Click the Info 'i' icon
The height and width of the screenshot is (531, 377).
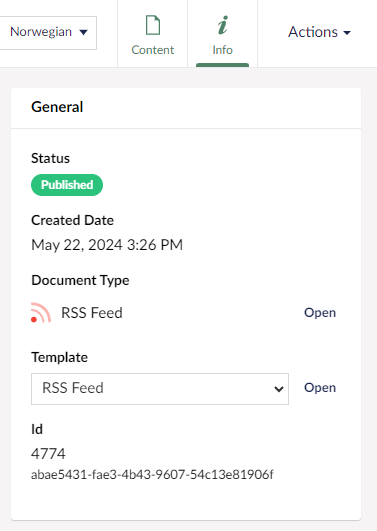click(x=223, y=25)
